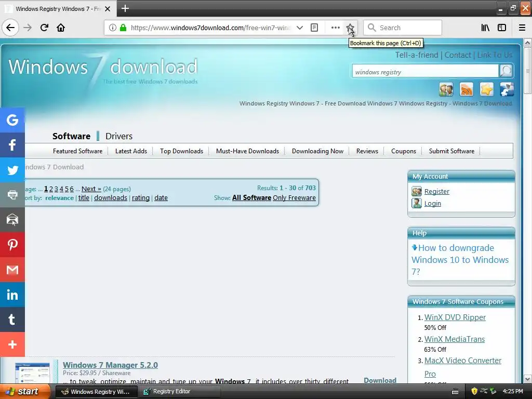
Task: Open Featured Software menu item
Action: coord(78,151)
